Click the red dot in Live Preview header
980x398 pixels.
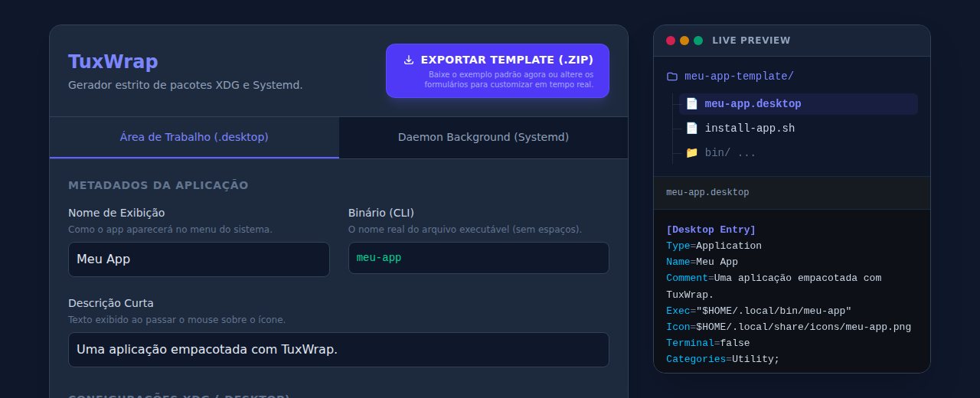pyautogui.click(x=671, y=41)
